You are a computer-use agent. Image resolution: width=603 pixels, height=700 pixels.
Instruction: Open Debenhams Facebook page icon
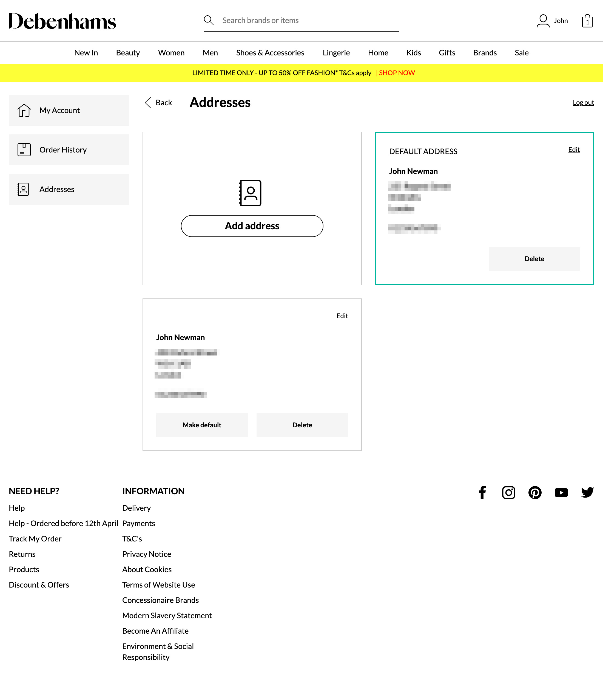click(x=482, y=493)
